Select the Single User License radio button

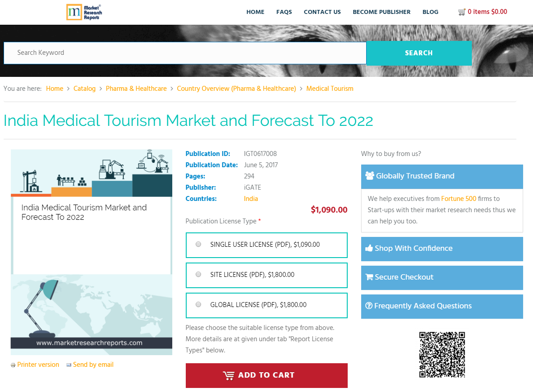pyautogui.click(x=198, y=244)
